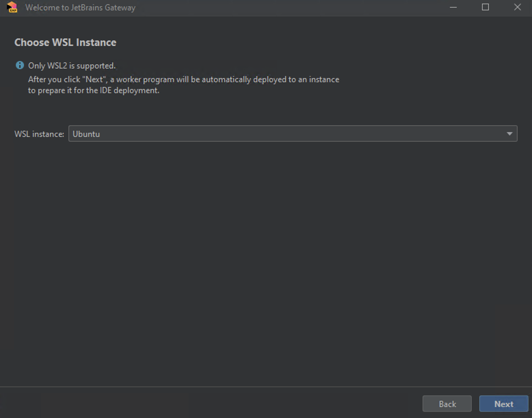Click the worker deployment description text
Viewport: 532px width, 418px height.
pyautogui.click(x=183, y=84)
